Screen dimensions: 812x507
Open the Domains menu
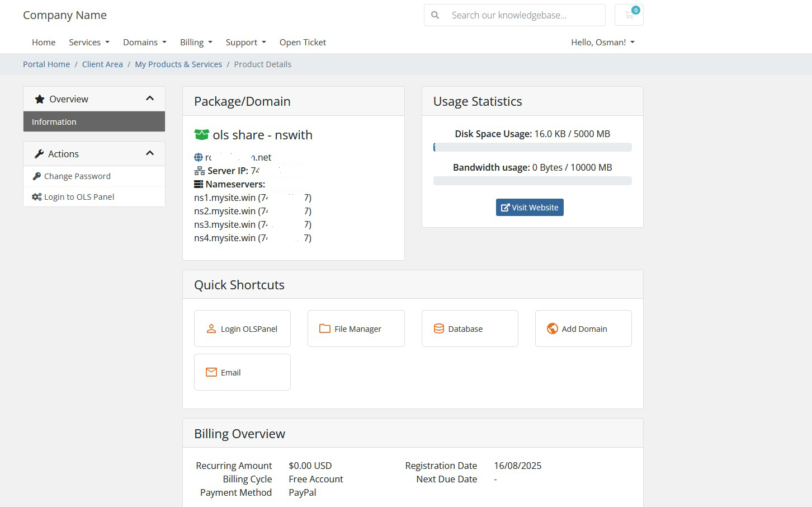pos(145,43)
